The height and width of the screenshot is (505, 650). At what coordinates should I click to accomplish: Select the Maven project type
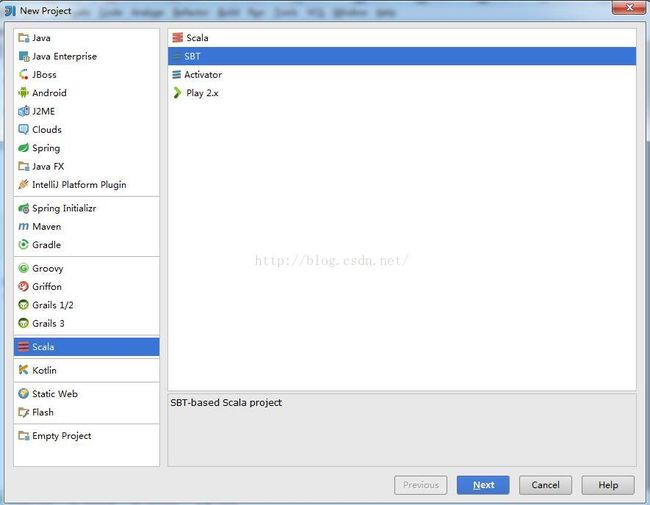[x=86, y=226]
